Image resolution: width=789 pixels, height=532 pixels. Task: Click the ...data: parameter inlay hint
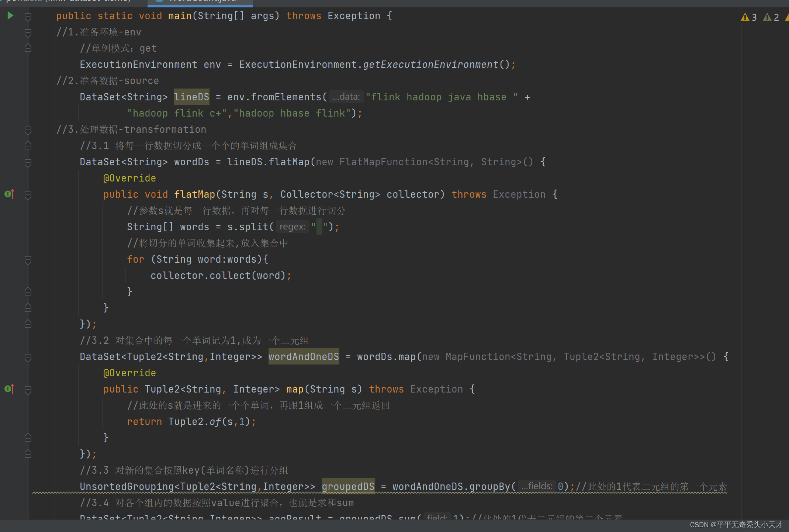point(346,97)
